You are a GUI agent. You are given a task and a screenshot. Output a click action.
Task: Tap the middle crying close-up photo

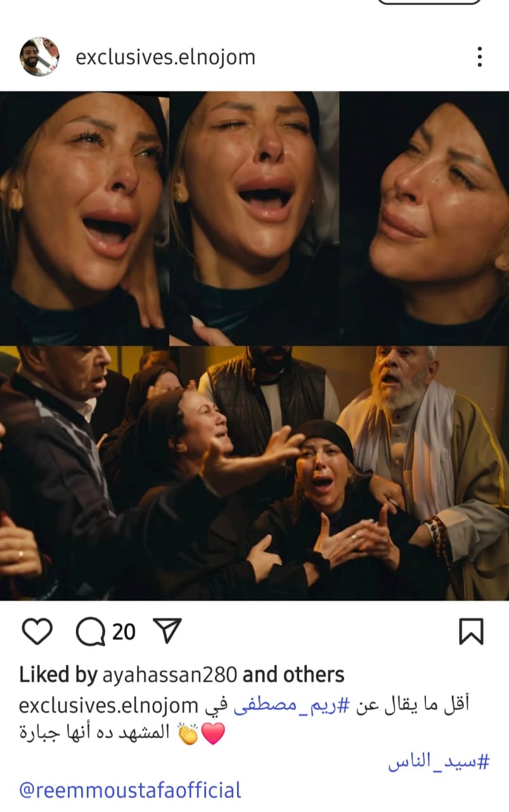[254, 218]
